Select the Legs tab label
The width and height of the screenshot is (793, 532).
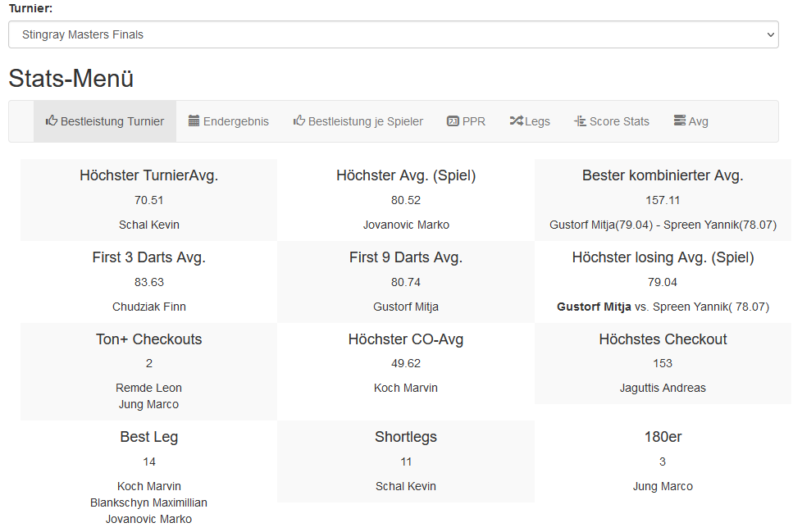coord(538,121)
